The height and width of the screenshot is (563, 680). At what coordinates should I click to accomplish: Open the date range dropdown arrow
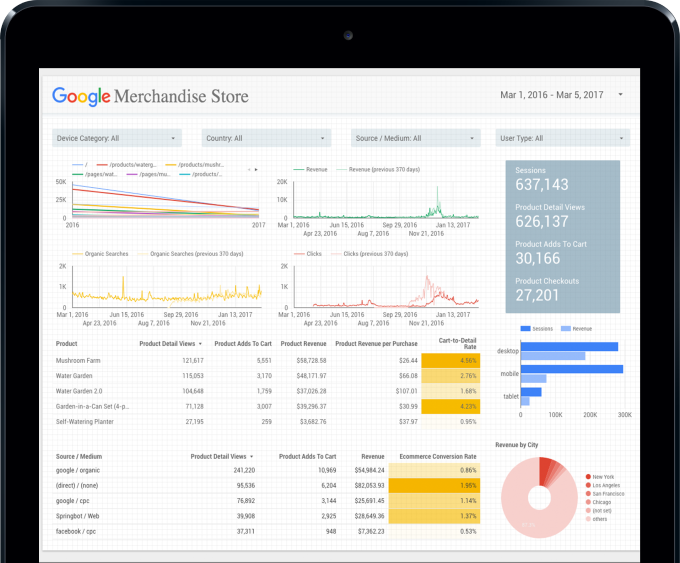[621, 95]
